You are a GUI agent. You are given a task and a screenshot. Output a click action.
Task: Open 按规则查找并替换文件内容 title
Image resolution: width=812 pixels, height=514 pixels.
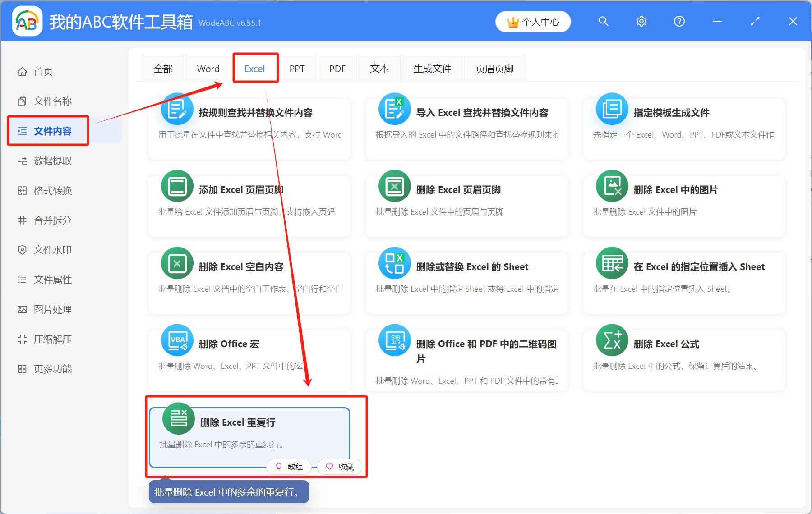[256, 113]
